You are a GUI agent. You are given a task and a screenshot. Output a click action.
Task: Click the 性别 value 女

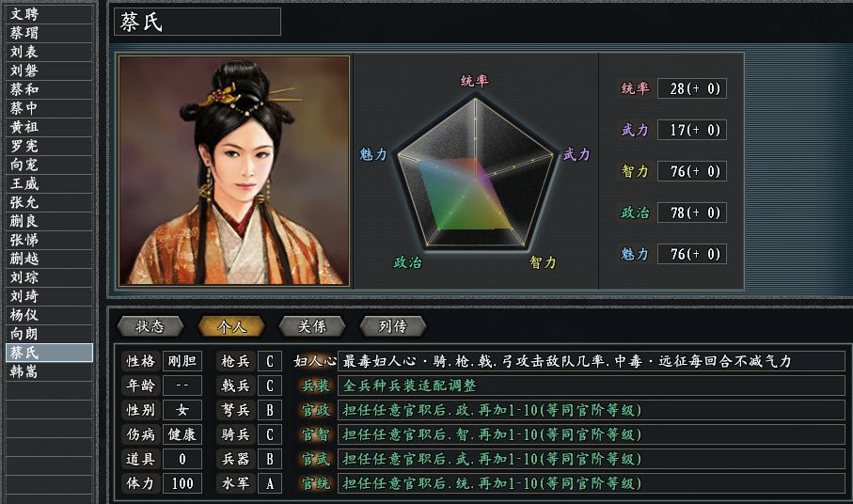coord(182,410)
